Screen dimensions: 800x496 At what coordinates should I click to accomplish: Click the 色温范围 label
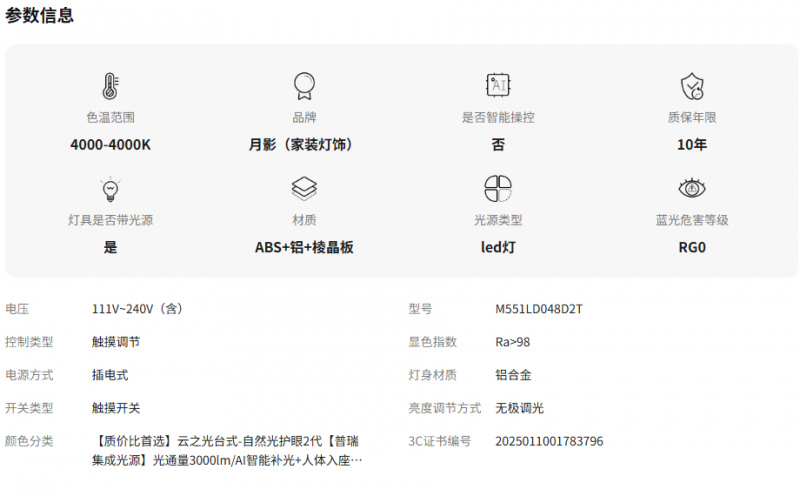pos(110,117)
